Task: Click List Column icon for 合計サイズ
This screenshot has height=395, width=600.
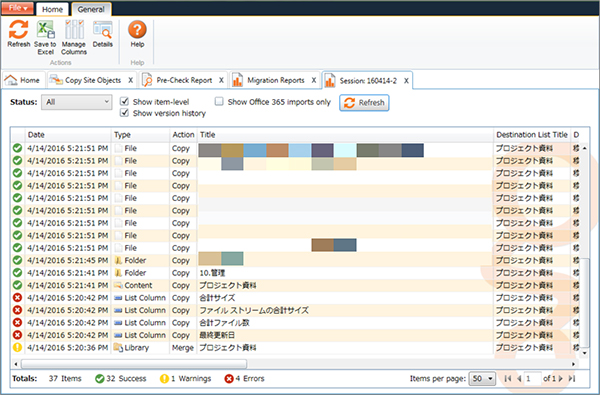Action: pyautogui.click(x=118, y=298)
